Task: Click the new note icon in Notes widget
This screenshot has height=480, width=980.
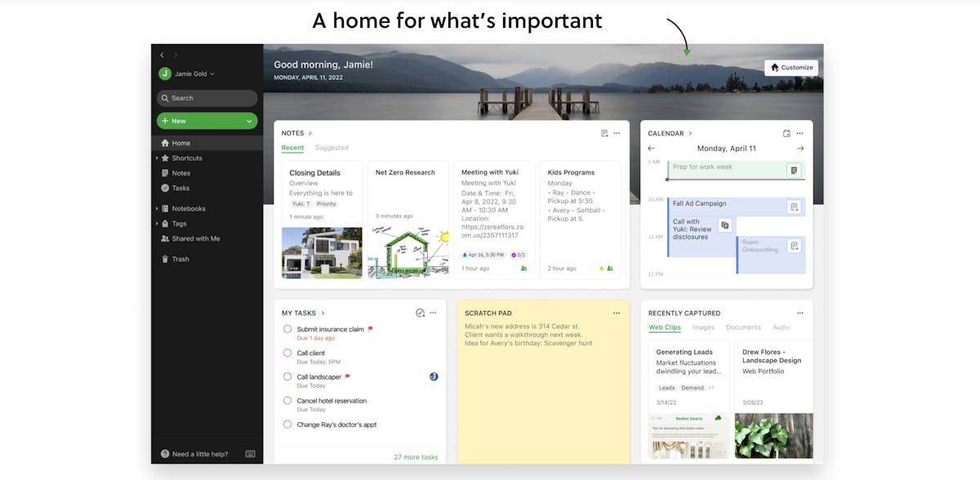Action: coord(604,133)
